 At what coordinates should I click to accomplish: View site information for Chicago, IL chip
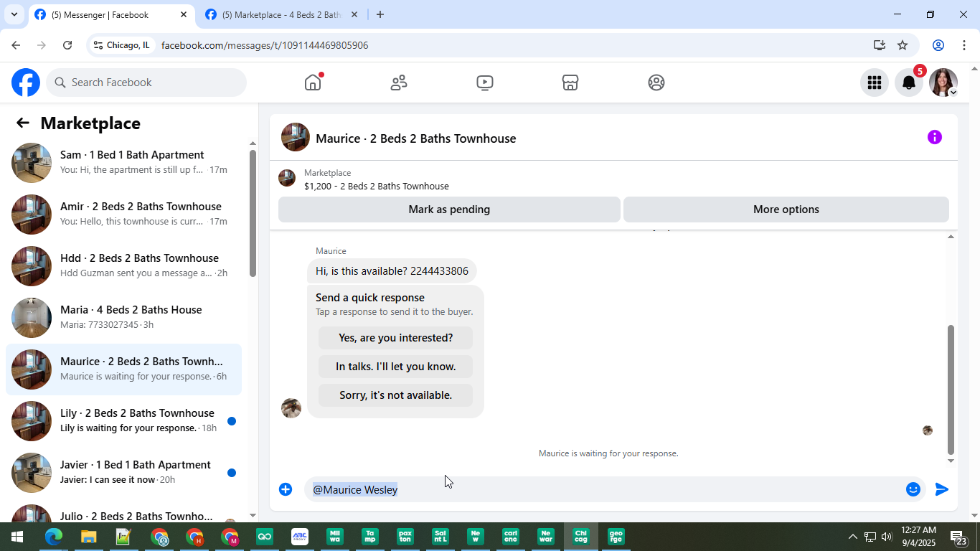click(122, 45)
